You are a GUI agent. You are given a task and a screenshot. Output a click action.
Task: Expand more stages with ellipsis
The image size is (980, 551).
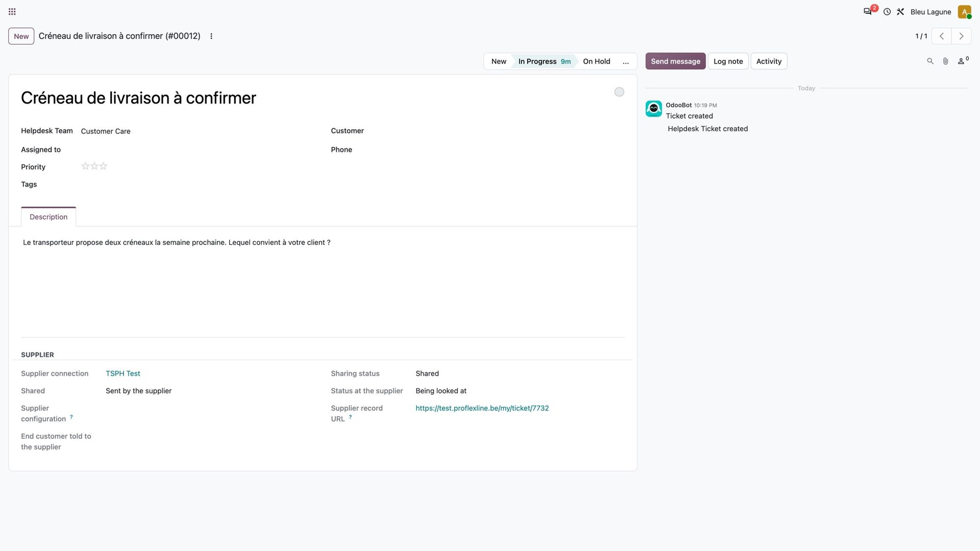[x=626, y=61]
